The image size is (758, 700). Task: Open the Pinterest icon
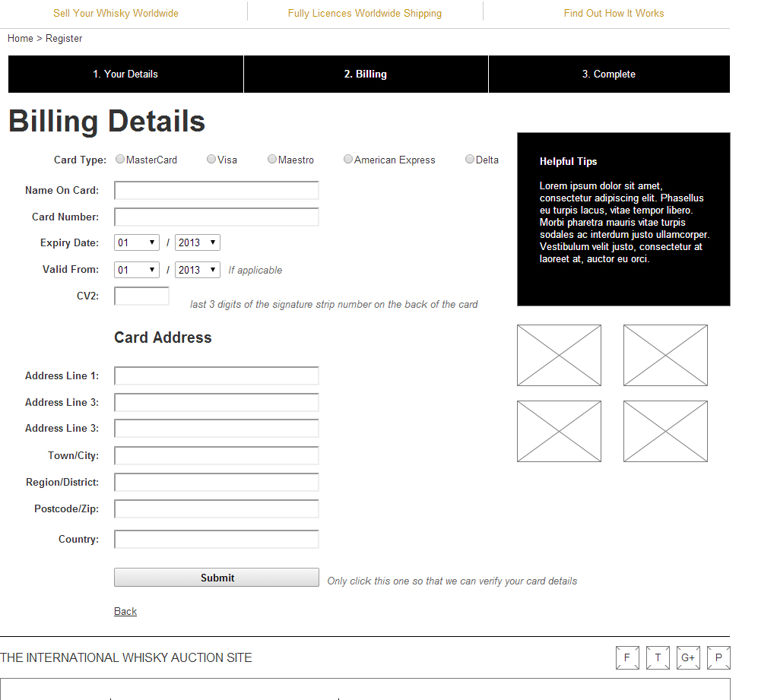point(718,658)
